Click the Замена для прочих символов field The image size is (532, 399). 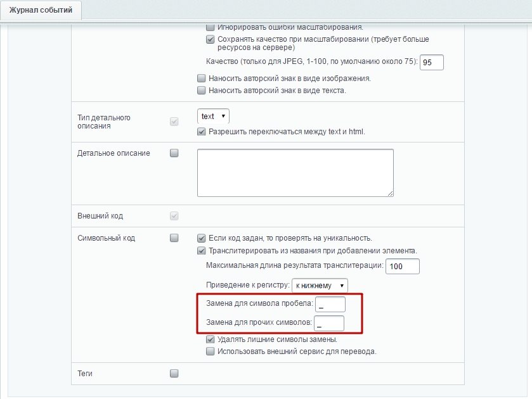coord(329,324)
